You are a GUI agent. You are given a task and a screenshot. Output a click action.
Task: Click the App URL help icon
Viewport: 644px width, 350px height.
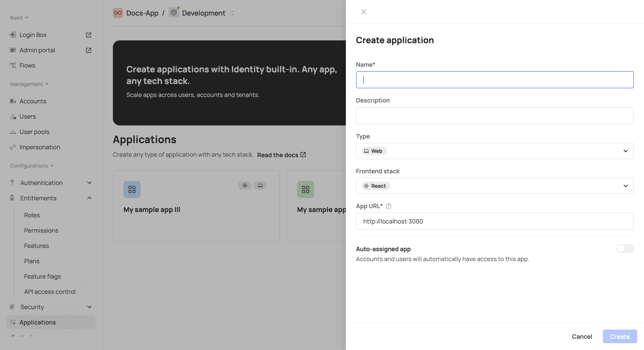pos(388,206)
